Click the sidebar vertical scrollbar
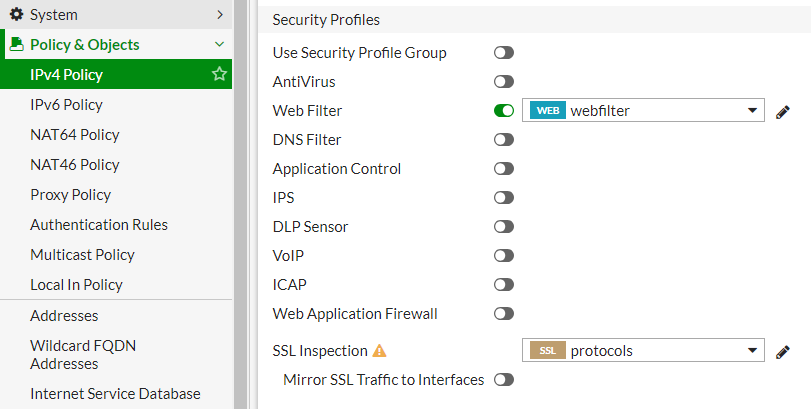The height and width of the screenshot is (409, 811). pos(241,204)
